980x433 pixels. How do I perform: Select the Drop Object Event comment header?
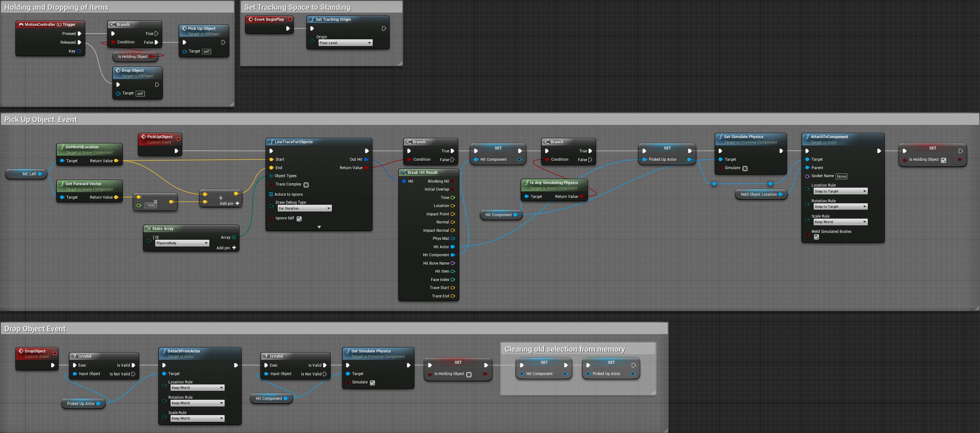coord(35,329)
